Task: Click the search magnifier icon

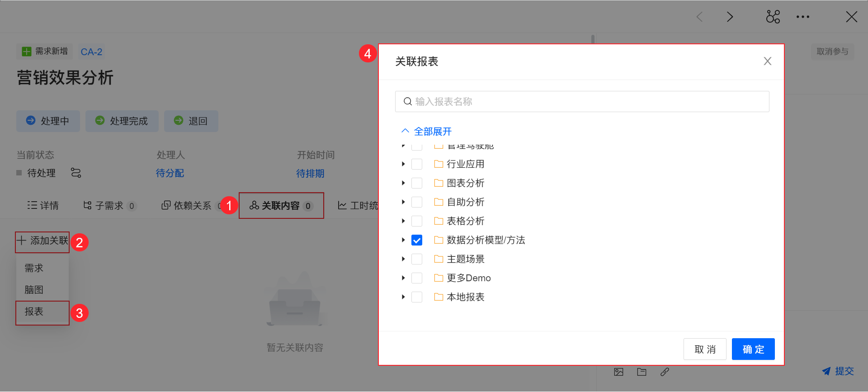Action: (408, 102)
